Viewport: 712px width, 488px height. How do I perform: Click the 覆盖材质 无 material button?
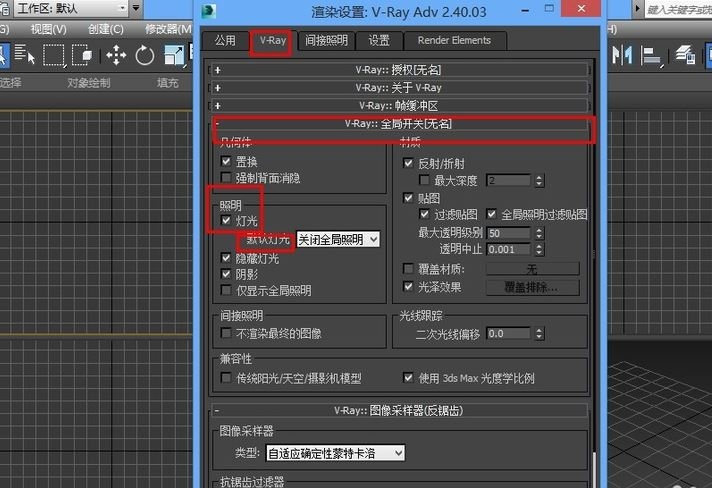(533, 269)
